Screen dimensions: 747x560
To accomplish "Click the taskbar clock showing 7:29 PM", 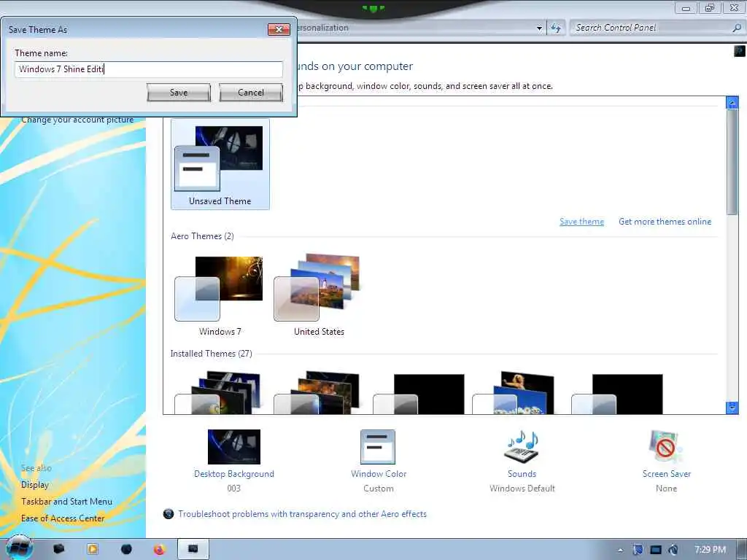I will (710, 550).
